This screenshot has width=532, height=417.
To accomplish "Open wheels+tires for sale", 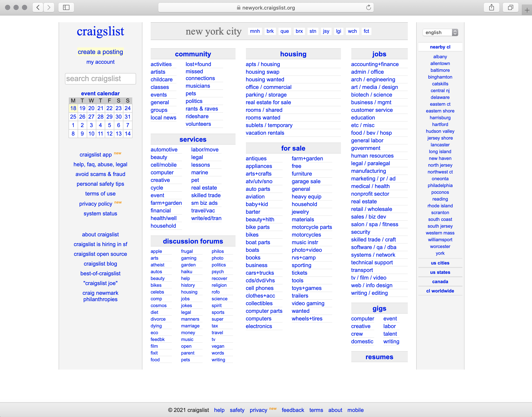I will coord(307,319).
